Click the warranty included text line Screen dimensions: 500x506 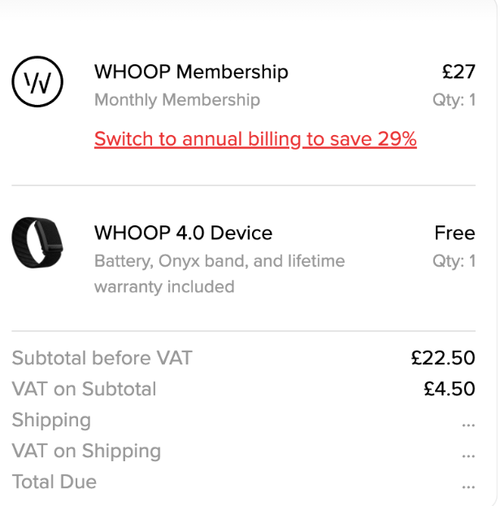pos(164,287)
